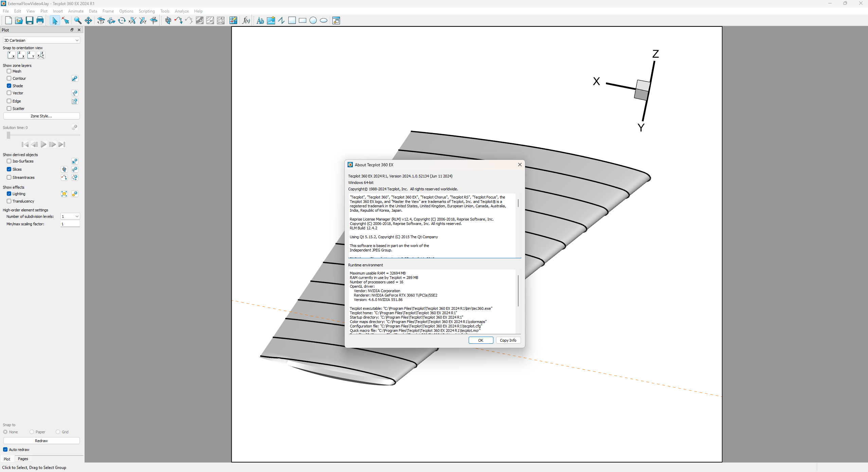Screen dimensions: 868x472
Task: Select the Adjustor tool with red point
Action: click(66, 20)
